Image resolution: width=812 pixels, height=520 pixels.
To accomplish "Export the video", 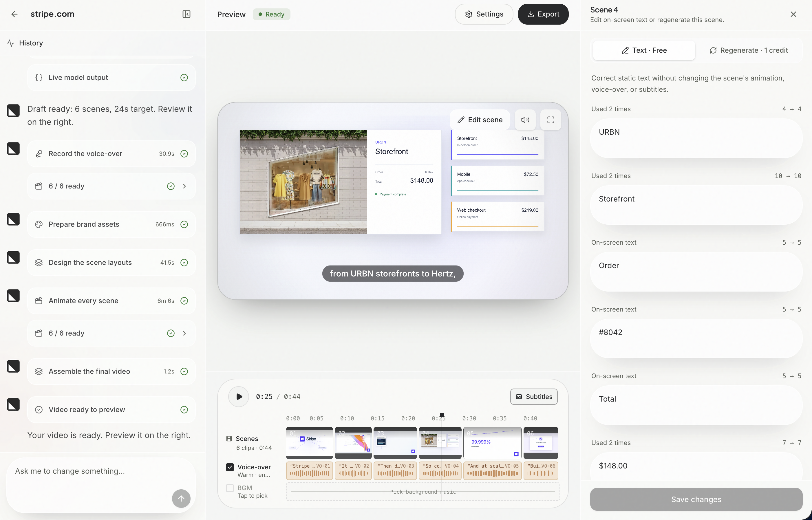I will coord(543,14).
